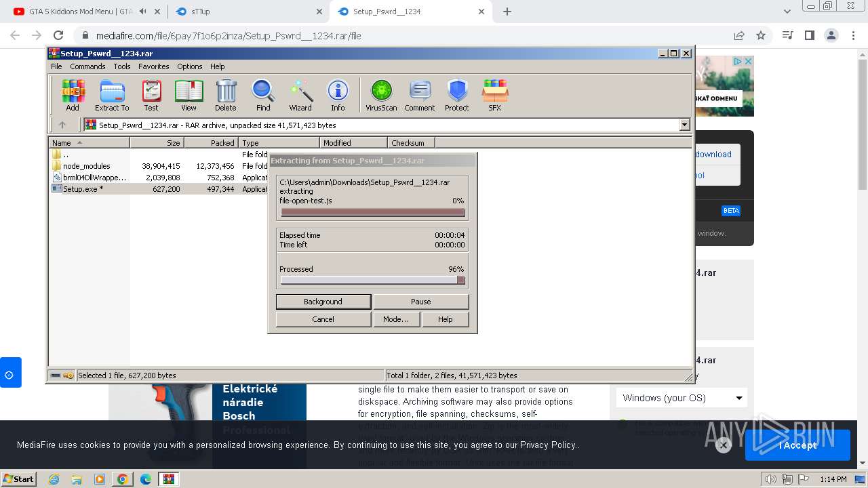Sort by the Modified column header

coord(353,142)
